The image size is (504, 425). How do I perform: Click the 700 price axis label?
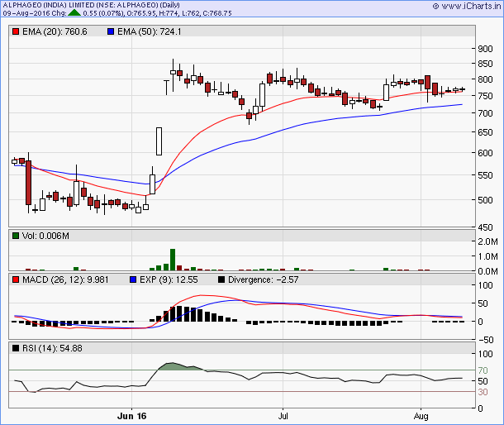click(x=485, y=113)
